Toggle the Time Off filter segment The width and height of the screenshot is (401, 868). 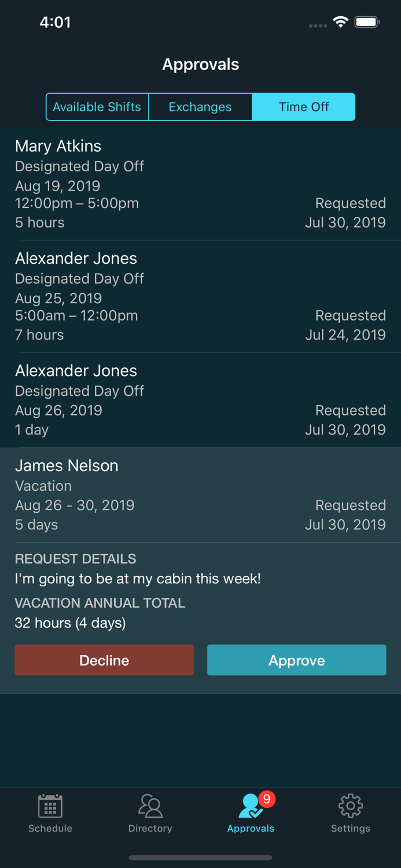coord(303,106)
